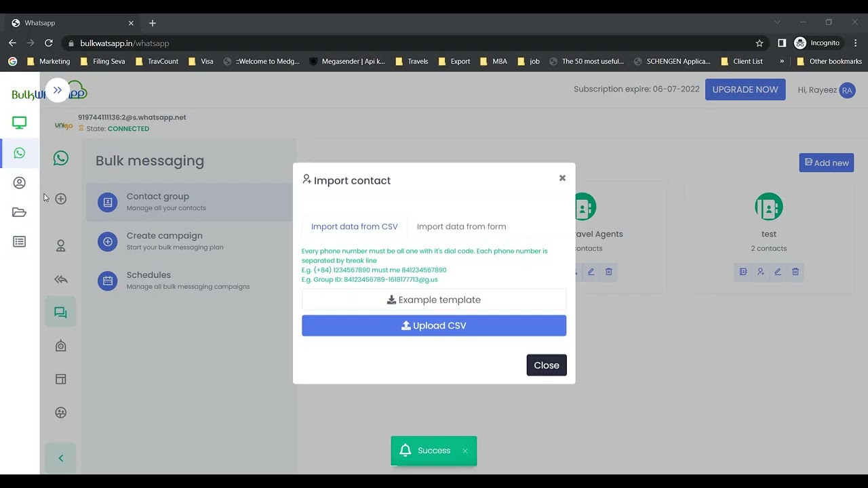The height and width of the screenshot is (488, 868).
Task: Open the Marketing bookmarks folder
Action: click(x=48, y=61)
